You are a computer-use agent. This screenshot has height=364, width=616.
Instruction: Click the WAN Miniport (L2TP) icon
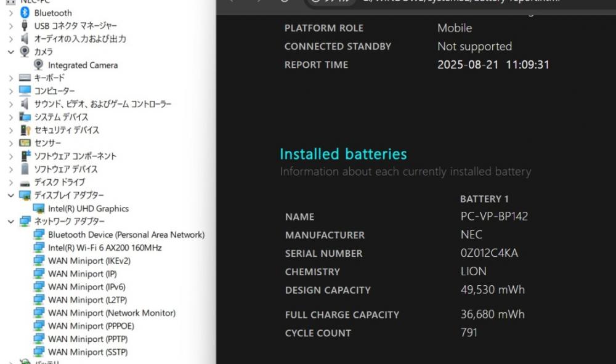[x=38, y=299]
